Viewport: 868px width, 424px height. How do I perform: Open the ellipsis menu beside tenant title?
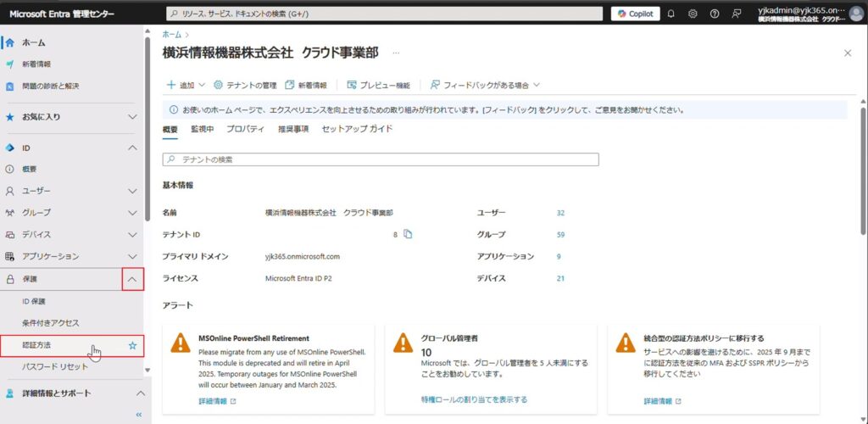(396, 53)
